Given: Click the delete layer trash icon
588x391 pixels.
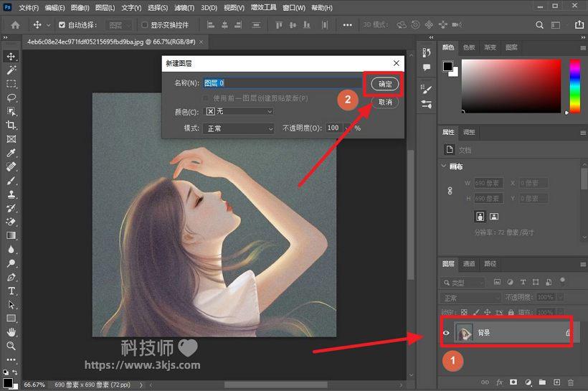Looking at the screenshot, I should click(570, 382).
